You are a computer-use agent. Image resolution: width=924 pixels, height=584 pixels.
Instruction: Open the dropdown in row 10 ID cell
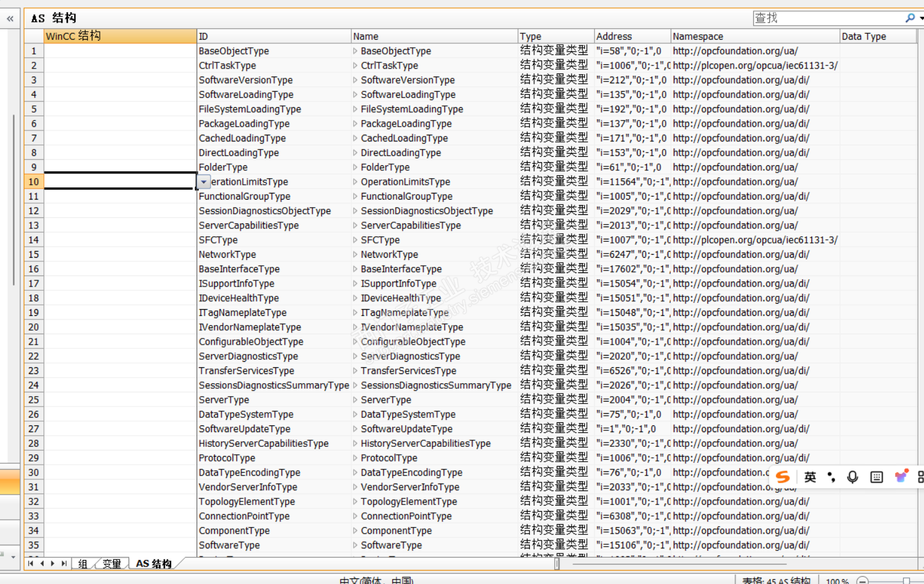(x=204, y=182)
